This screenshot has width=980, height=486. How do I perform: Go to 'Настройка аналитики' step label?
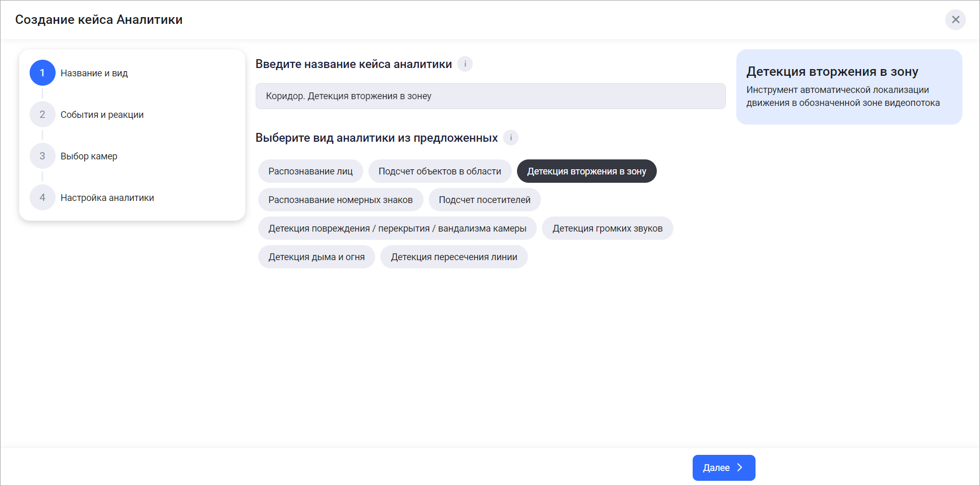point(107,198)
